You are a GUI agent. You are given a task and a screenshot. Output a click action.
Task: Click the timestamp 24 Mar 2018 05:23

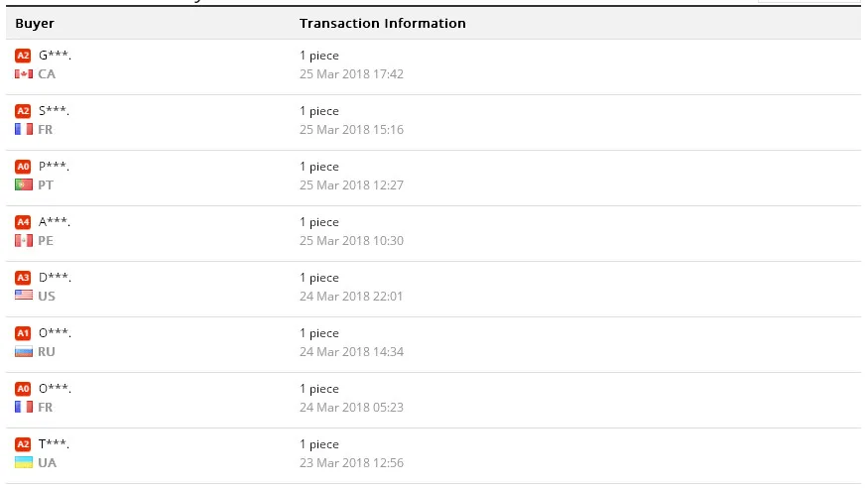(351, 407)
